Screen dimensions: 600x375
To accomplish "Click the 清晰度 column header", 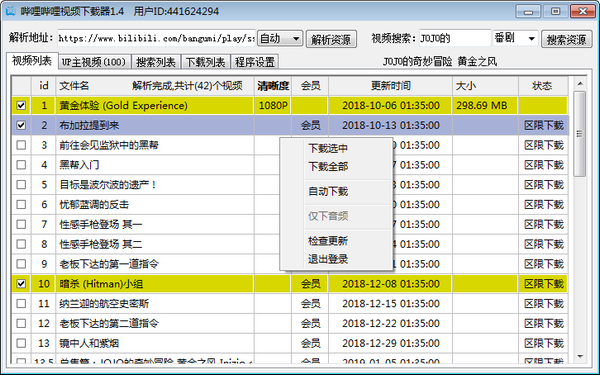I will (273, 86).
